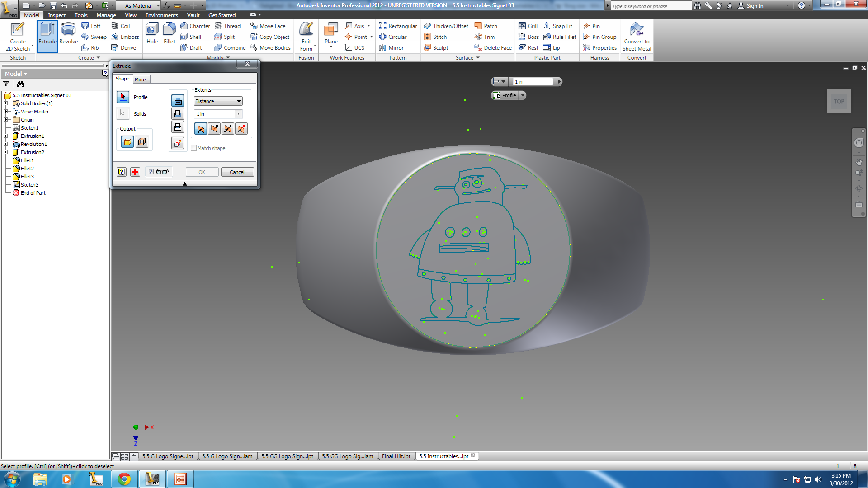Click the Convert to Sheet Metal icon
Viewport: 868px width, 488px height.
pos(637,36)
